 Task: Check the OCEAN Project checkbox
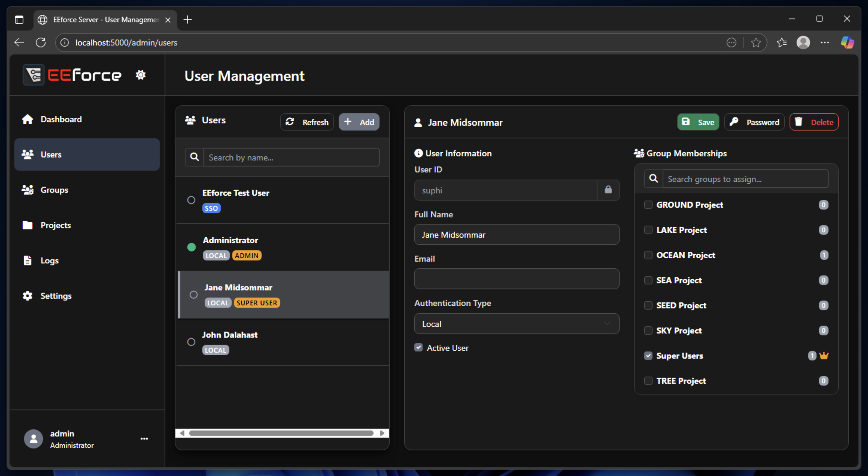[648, 255]
